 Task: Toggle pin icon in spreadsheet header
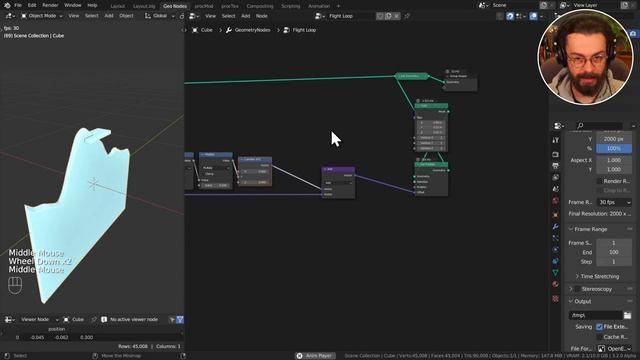click(x=94, y=320)
